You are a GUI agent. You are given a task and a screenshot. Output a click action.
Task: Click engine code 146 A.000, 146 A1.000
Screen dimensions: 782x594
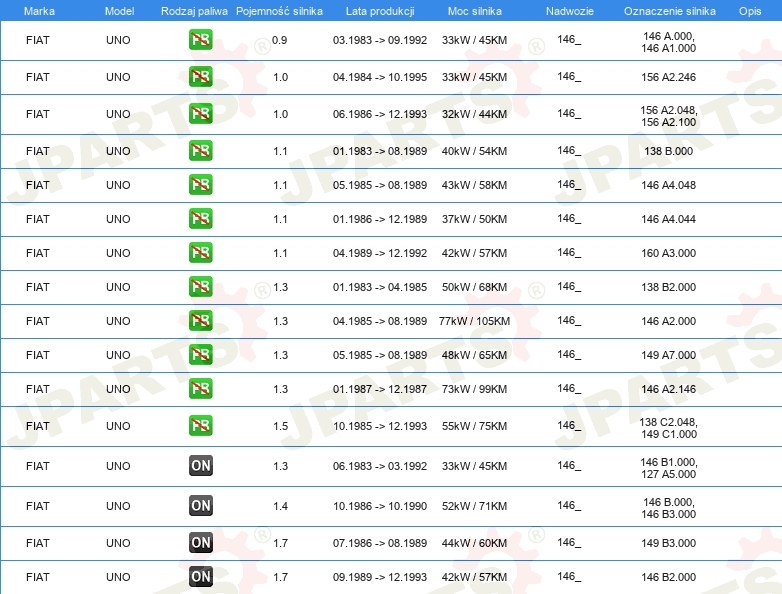coord(668,42)
